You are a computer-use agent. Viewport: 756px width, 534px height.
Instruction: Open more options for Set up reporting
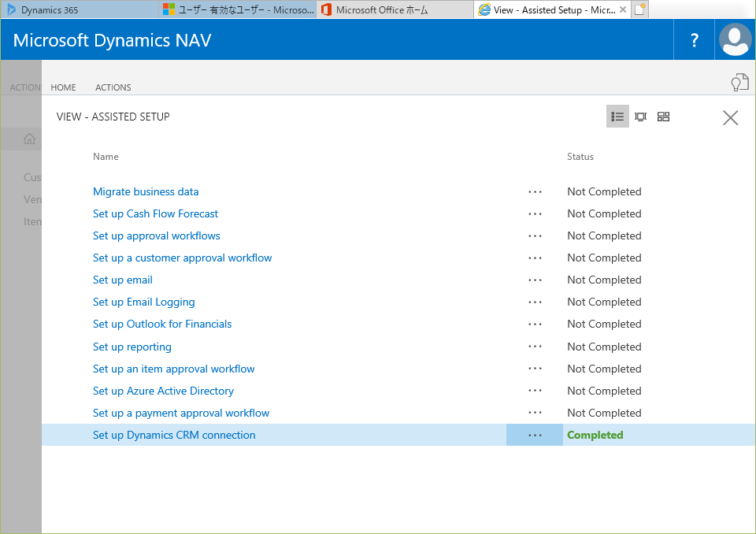(x=535, y=347)
